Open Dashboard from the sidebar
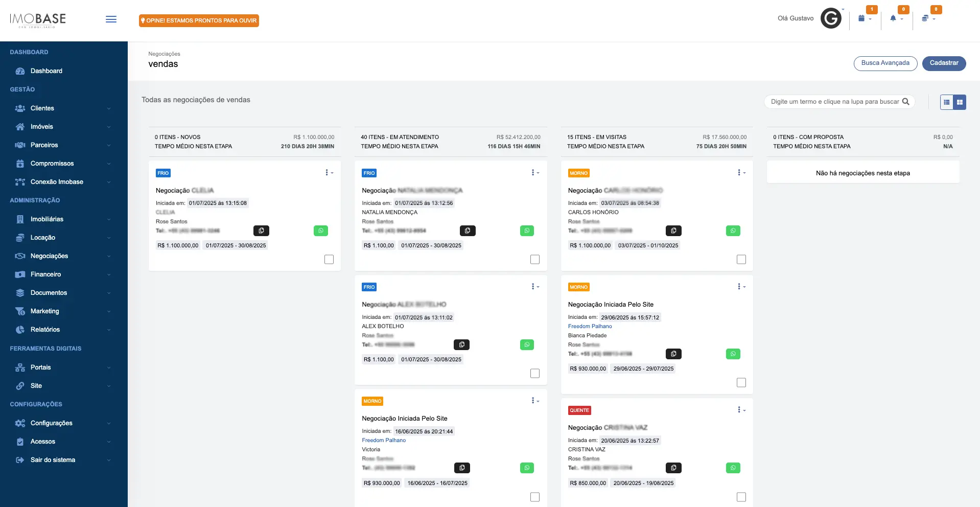Image resolution: width=980 pixels, height=507 pixels. (x=46, y=71)
